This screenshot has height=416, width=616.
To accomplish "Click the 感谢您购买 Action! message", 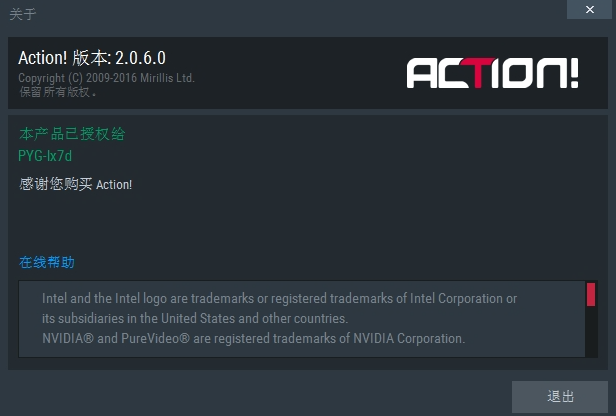I will point(75,184).
